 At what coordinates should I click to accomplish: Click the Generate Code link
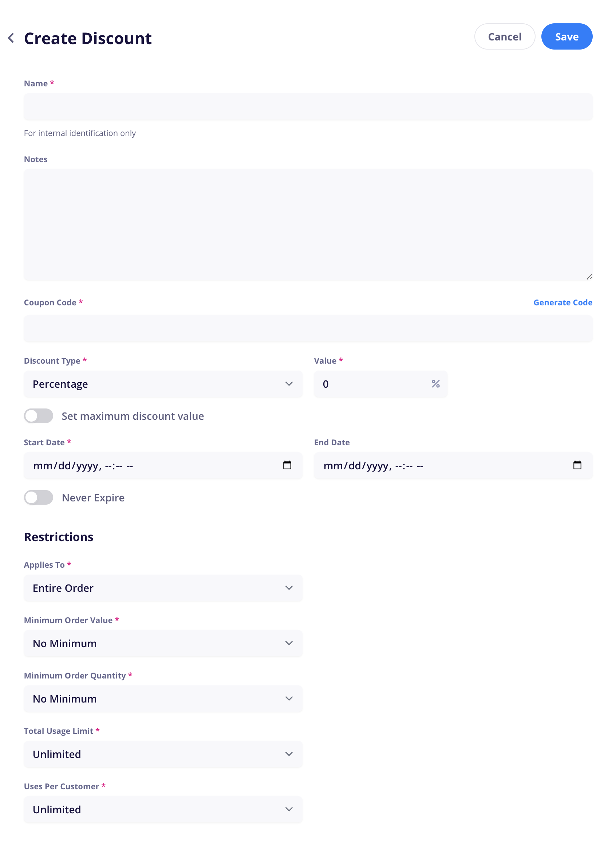pyautogui.click(x=562, y=302)
